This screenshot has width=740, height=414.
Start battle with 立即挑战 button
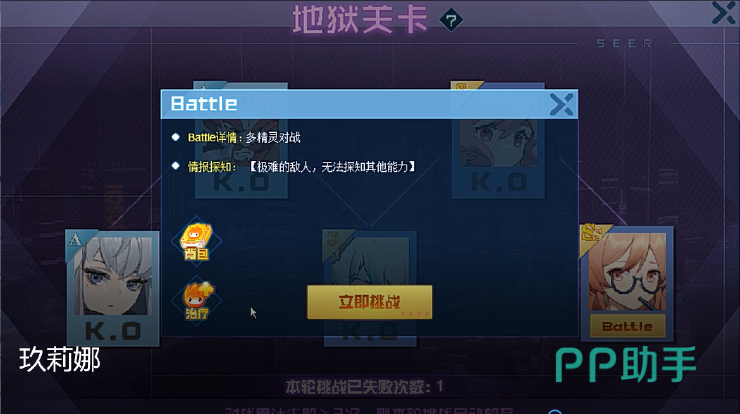tap(370, 302)
